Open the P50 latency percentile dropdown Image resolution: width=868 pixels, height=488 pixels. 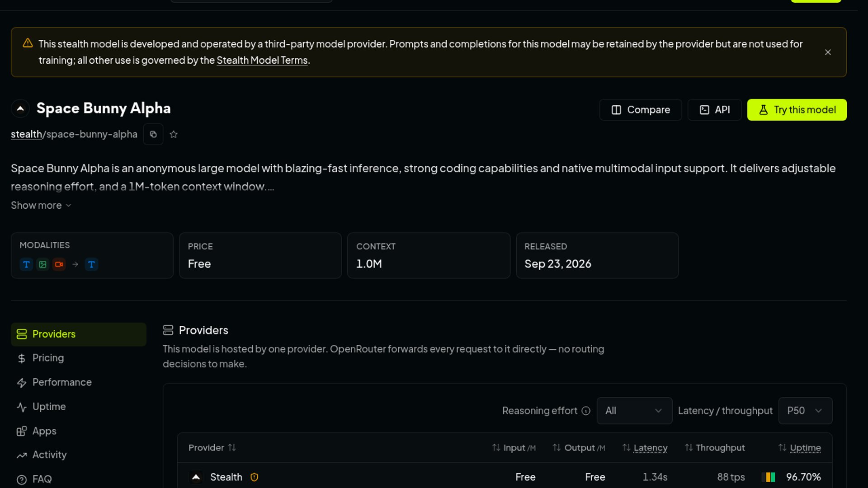pos(805,411)
